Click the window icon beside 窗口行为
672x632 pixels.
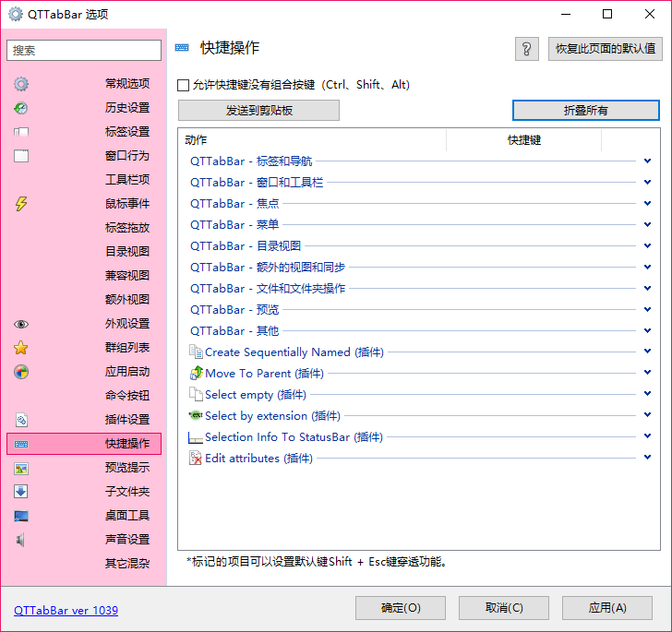tap(21, 156)
